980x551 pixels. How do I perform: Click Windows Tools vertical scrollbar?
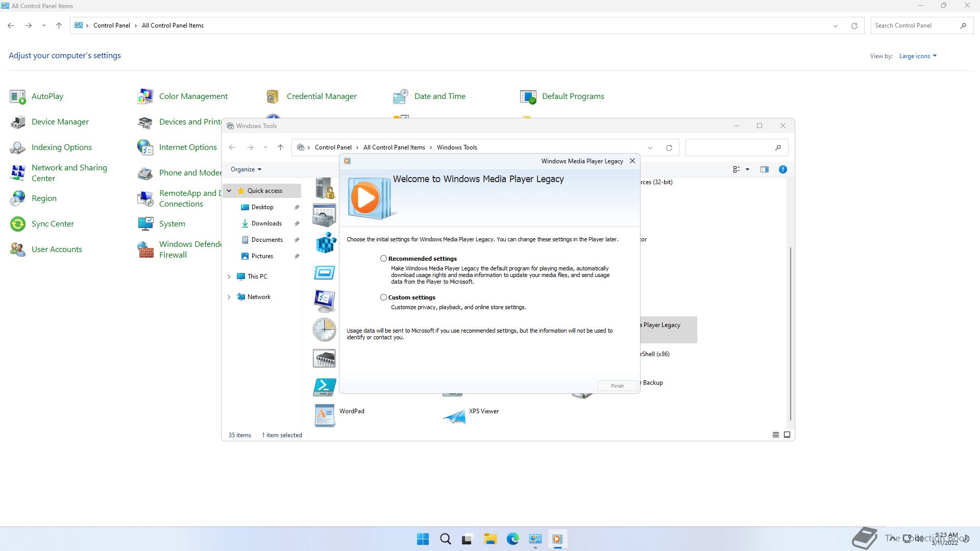(x=791, y=334)
